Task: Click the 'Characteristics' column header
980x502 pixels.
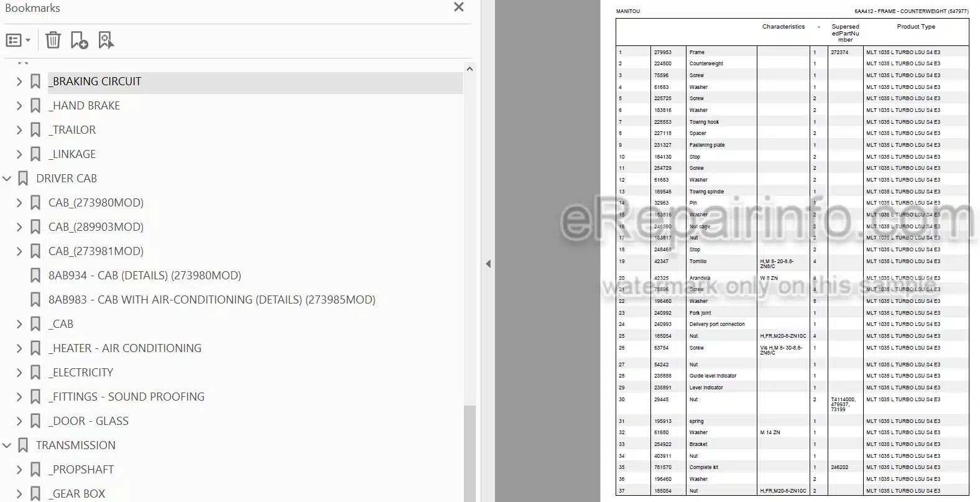Action: 784,27
